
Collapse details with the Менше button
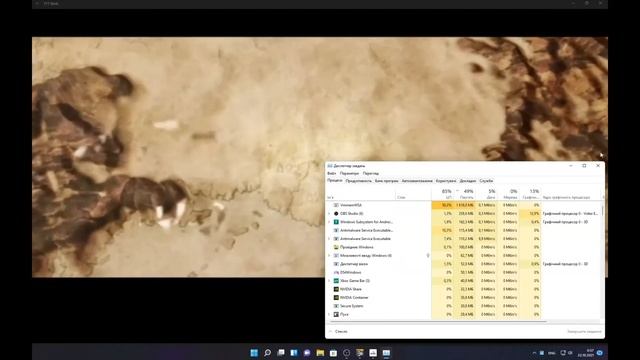[338, 331]
